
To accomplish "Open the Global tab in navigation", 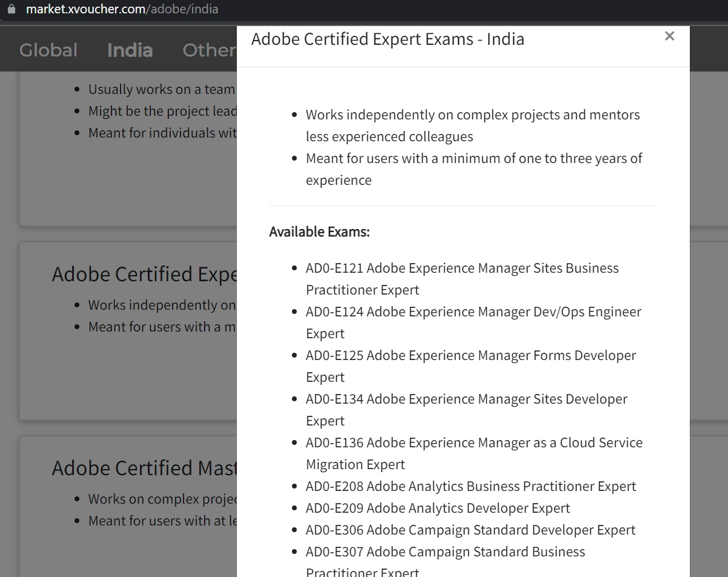I will (48, 50).
